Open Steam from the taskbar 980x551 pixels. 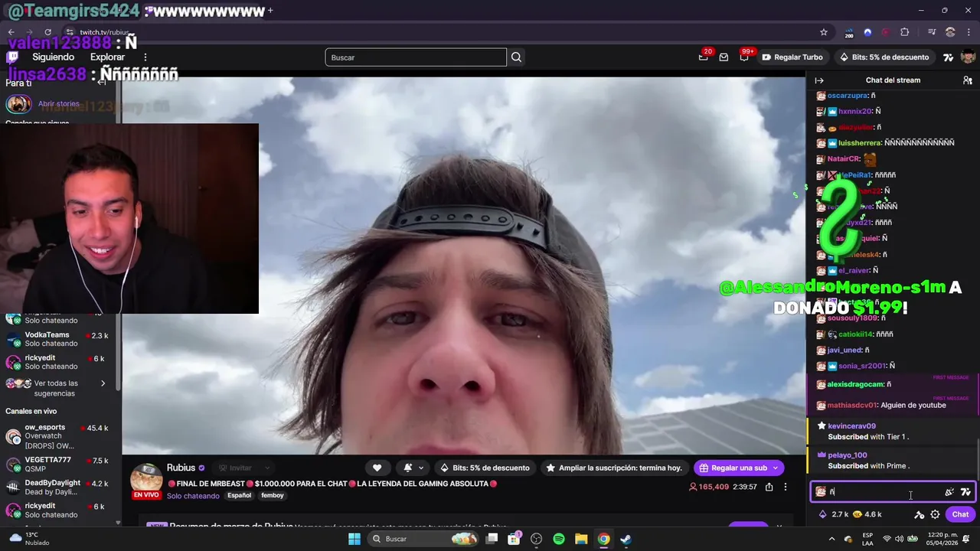pos(626,539)
